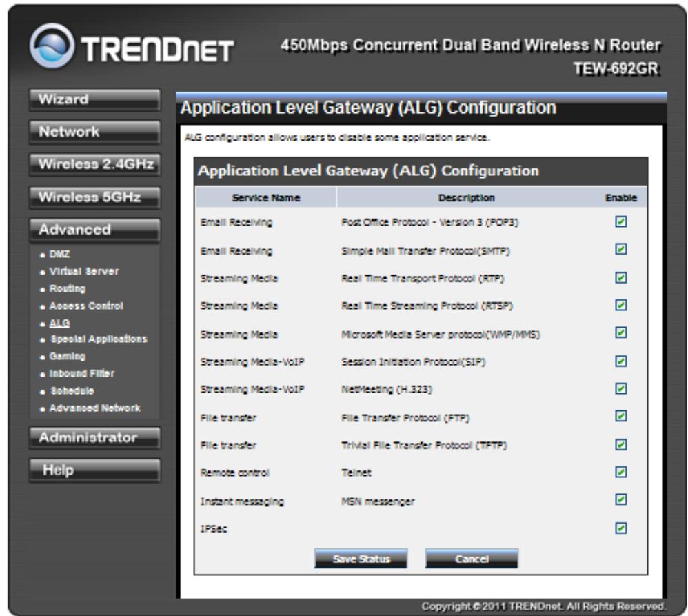This screenshot has height=616, width=688.
Task: Toggle the Trivial File Transfer Protocol (TFTP) checkbox
Action: coord(620,445)
